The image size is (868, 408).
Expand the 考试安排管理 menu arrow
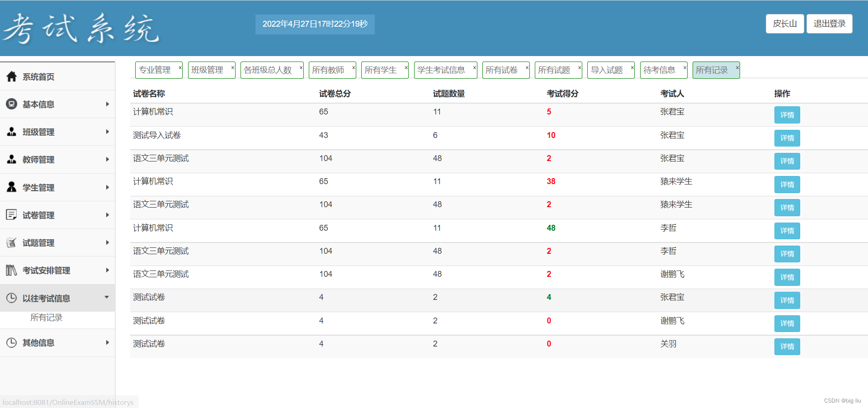pos(107,270)
